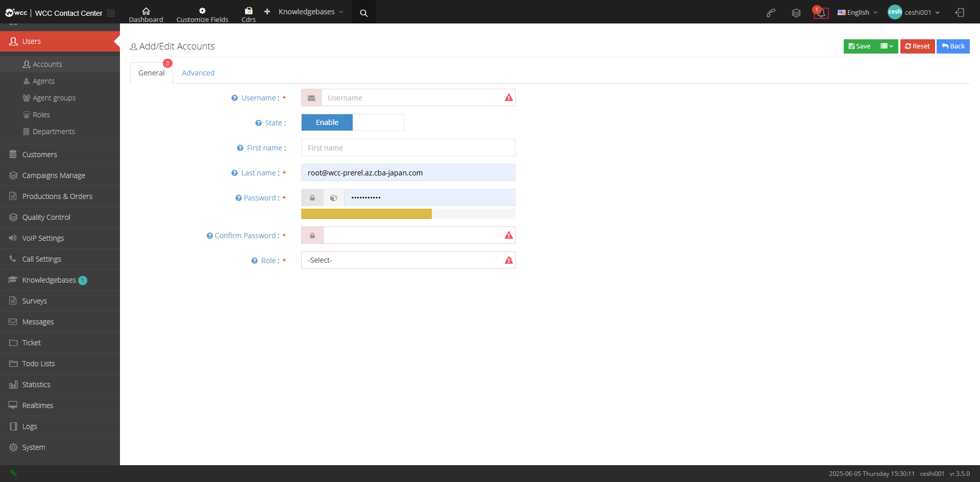
Task: Click the ceshi001 user avatar
Action: click(895, 12)
